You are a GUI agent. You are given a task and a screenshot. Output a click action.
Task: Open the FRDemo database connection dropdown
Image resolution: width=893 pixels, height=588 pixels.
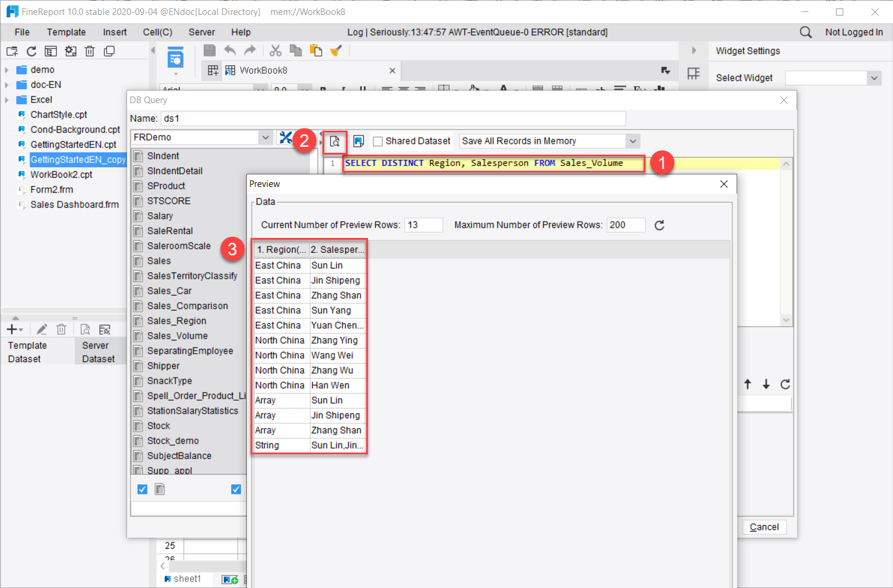pyautogui.click(x=266, y=137)
